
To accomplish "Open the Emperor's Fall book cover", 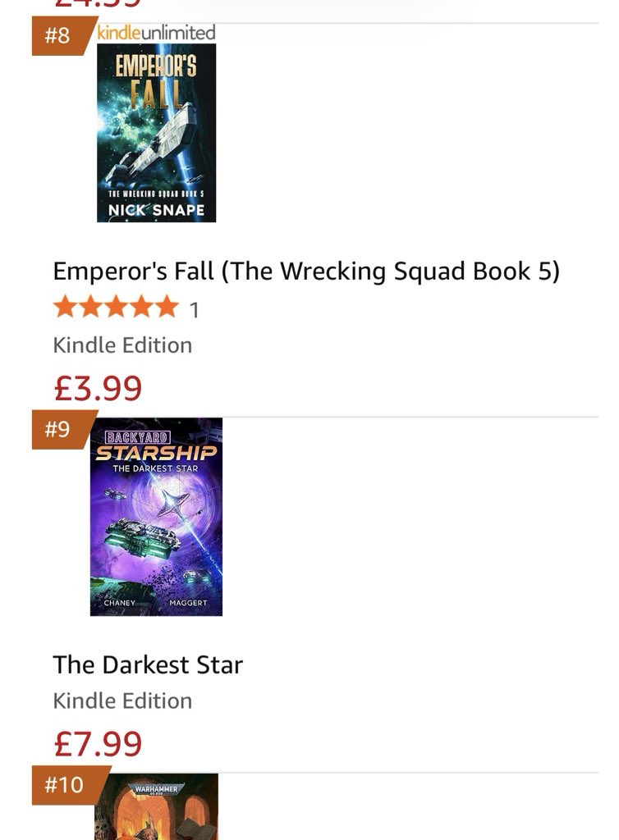I will [156, 133].
